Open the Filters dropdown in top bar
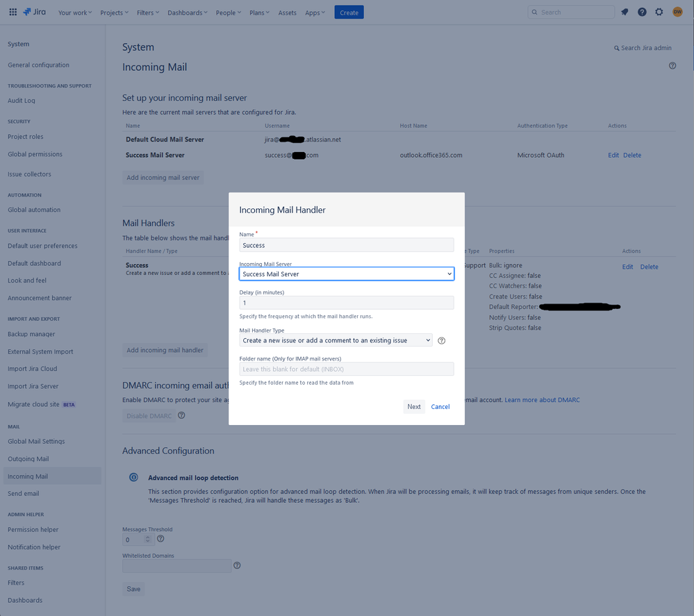 (x=148, y=13)
